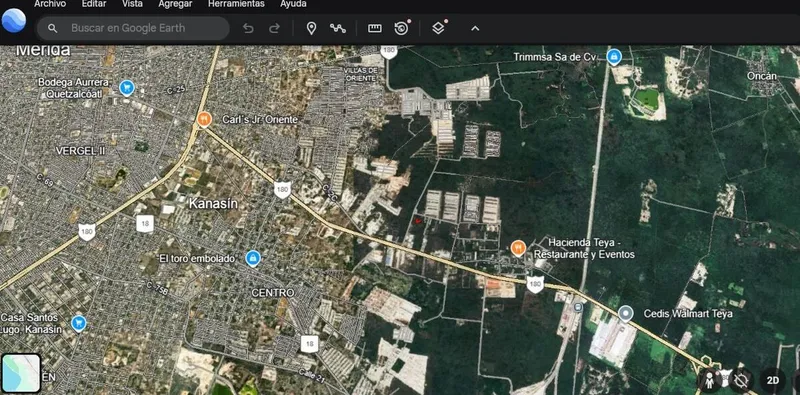Image resolution: width=800 pixels, height=395 pixels.
Task: Click the route 180 shield above Kanasín label
Action: click(x=282, y=190)
